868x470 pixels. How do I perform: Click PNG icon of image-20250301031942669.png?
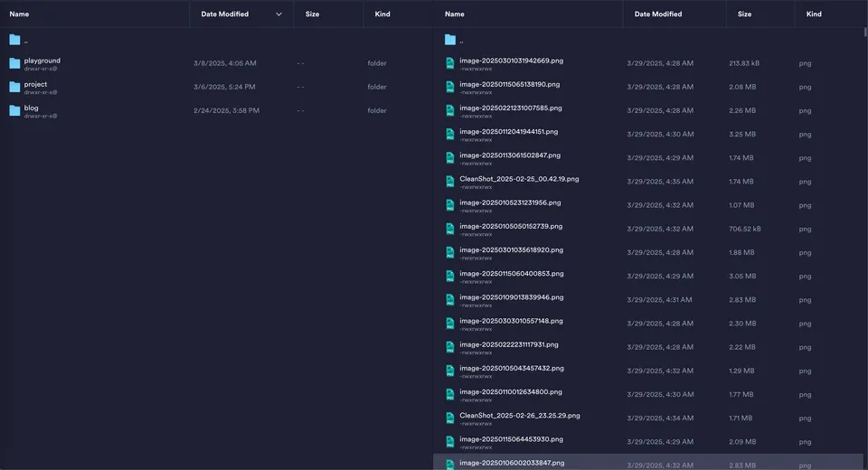coord(450,63)
